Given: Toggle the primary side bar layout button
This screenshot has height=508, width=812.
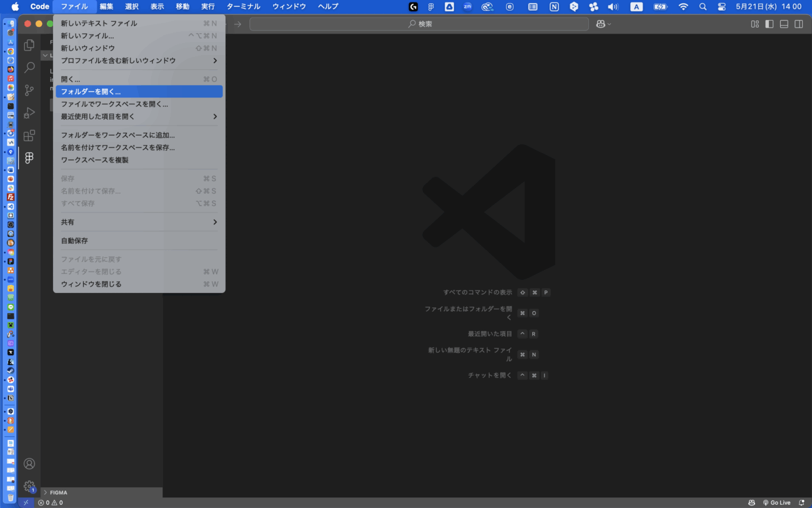Looking at the screenshot, I should coord(769,24).
